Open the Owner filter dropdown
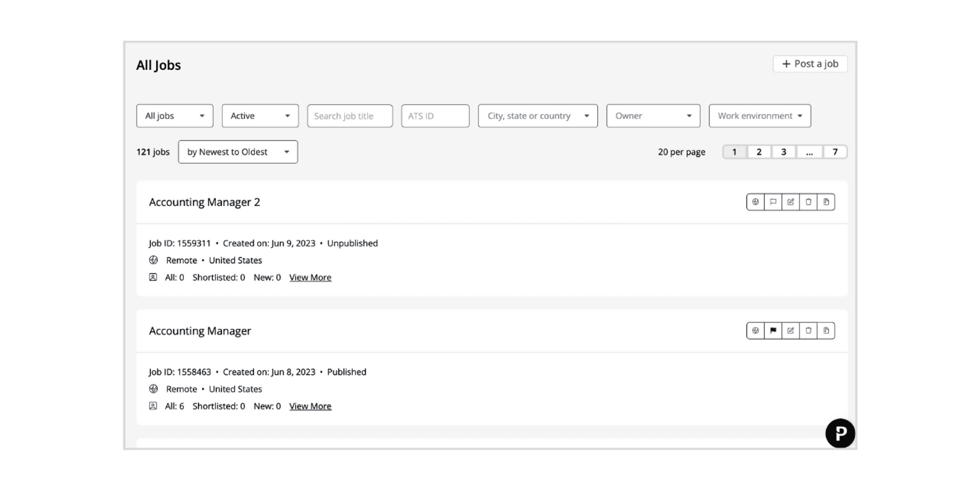Screen dimensions: 980x490 pyautogui.click(x=653, y=116)
